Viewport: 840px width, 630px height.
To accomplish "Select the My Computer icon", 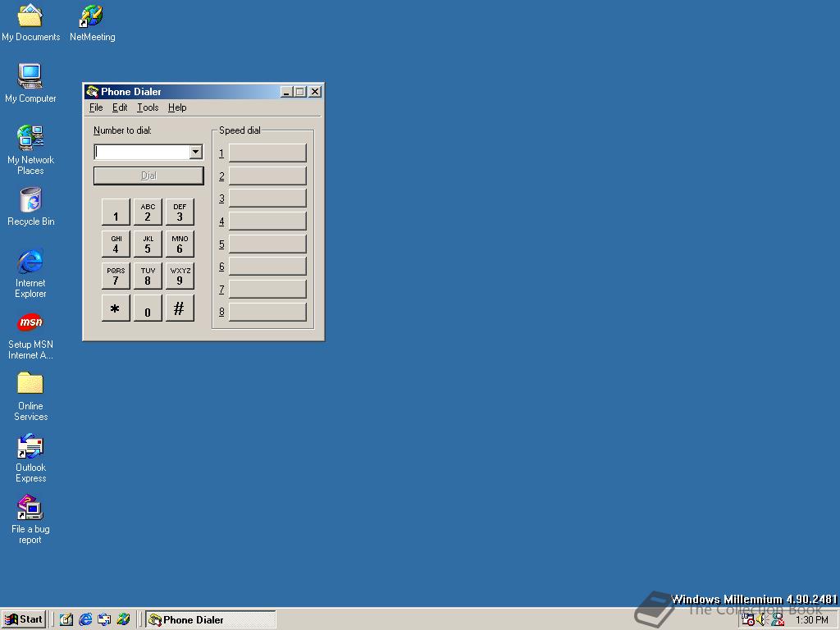I will pos(30,83).
